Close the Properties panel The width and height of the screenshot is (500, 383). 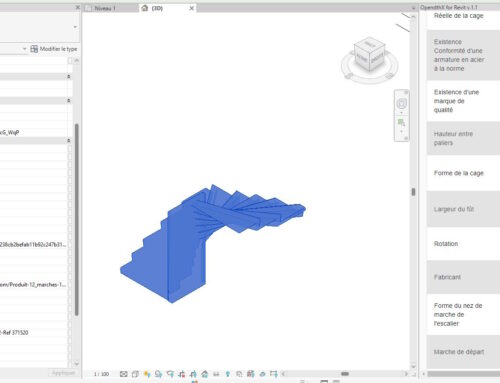[78, 7]
